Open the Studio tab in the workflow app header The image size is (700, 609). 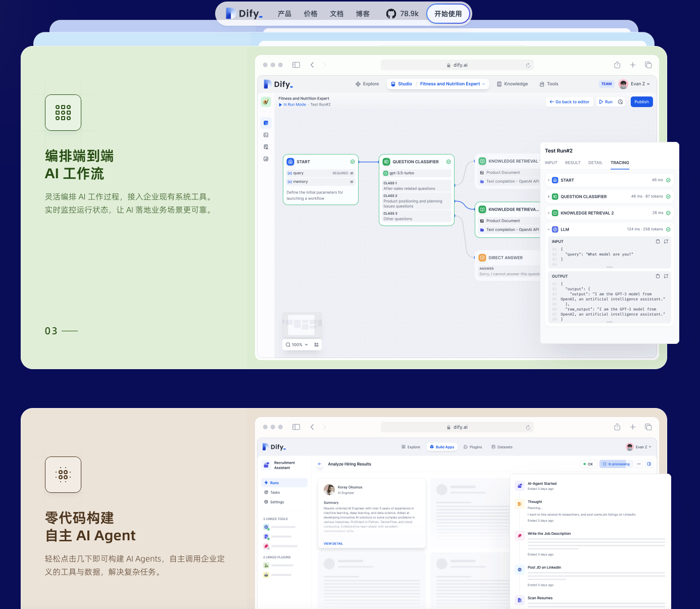pyautogui.click(x=402, y=84)
